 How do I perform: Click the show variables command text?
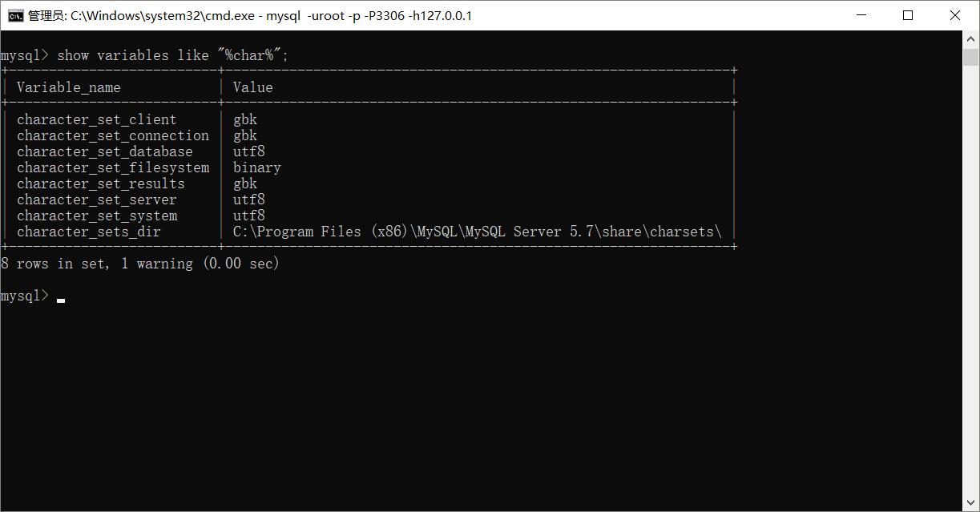172,55
